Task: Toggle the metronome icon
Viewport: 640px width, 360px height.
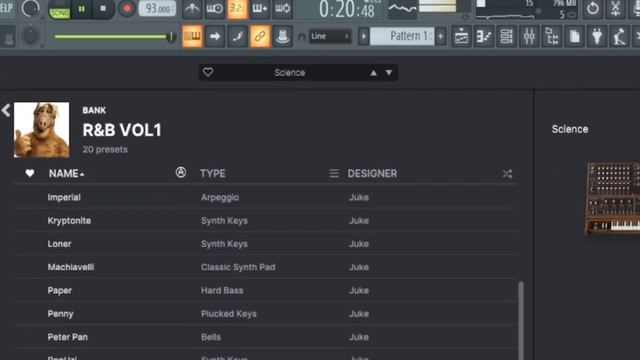Action: [x=192, y=9]
